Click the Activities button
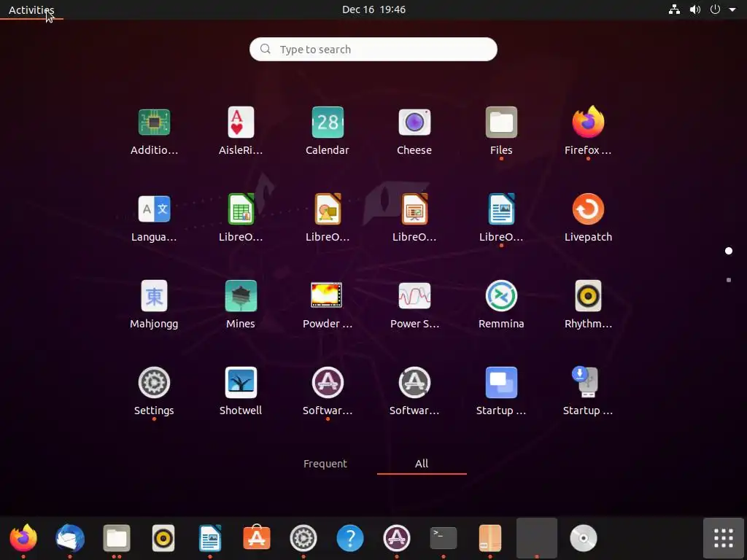 coord(31,9)
